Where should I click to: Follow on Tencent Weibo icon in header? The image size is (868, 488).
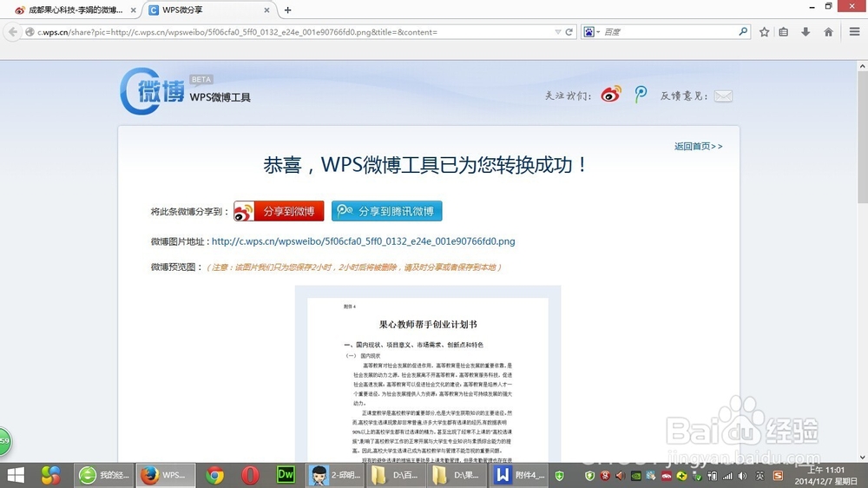[x=641, y=95]
